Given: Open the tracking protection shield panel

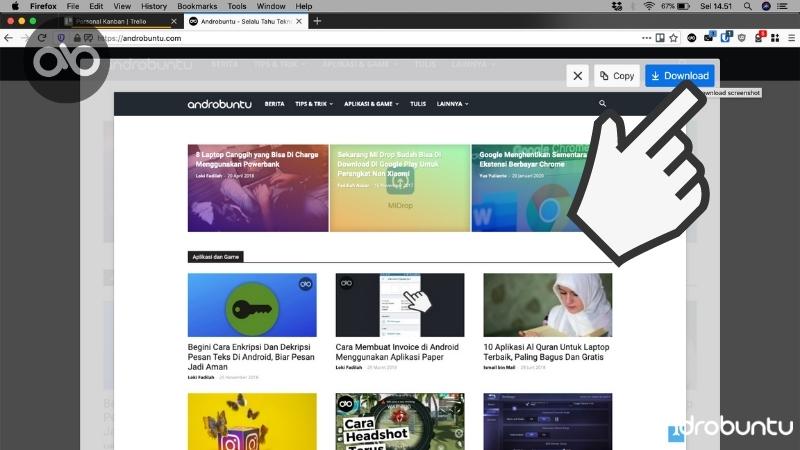Looking at the screenshot, I should (61, 38).
